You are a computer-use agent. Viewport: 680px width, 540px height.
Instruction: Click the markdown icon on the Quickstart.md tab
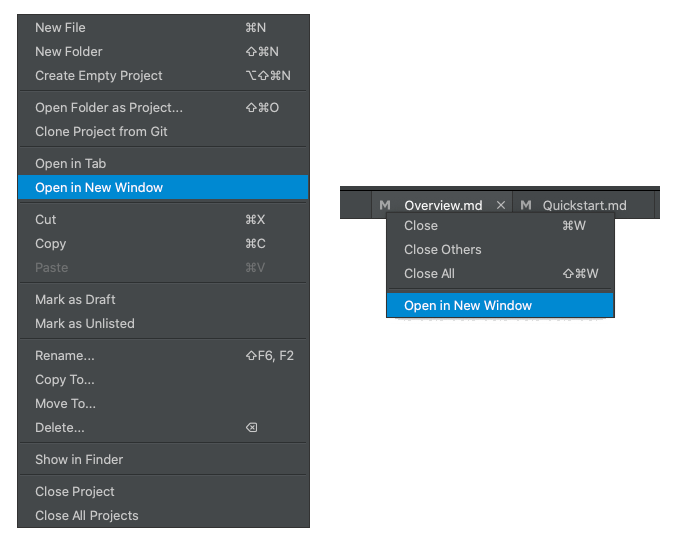pos(526,205)
